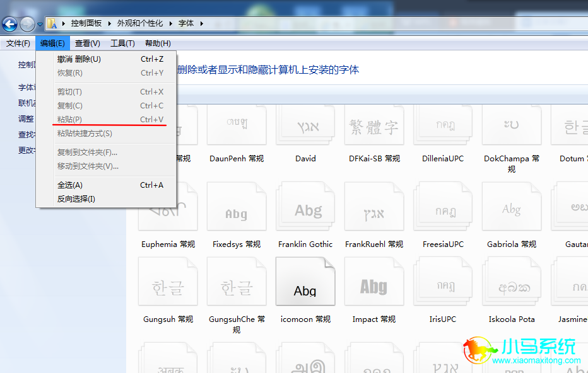Select the Iskoola Pota font icon
Viewport: 588px width, 373px height.
point(512,281)
